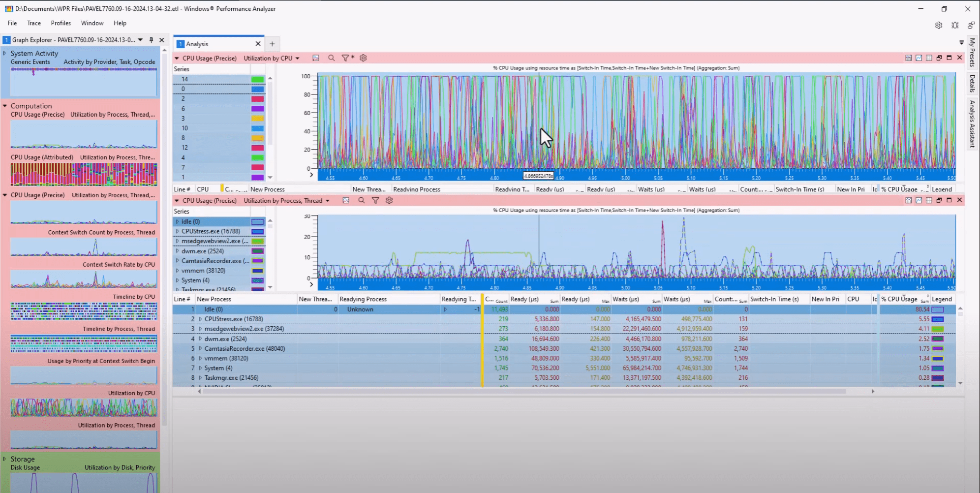Close the Utilization by CPU panel
The width and height of the screenshot is (980, 493).
point(959,58)
